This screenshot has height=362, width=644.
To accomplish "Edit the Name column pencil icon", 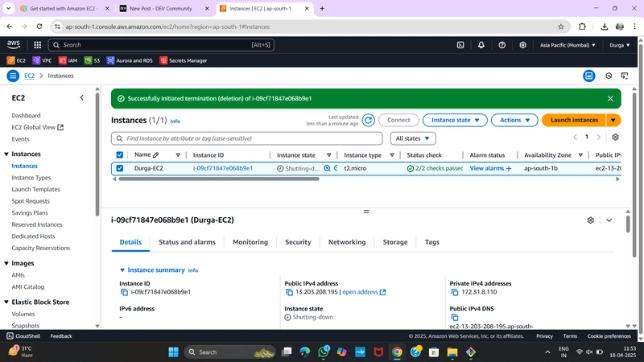I will pos(155,155).
